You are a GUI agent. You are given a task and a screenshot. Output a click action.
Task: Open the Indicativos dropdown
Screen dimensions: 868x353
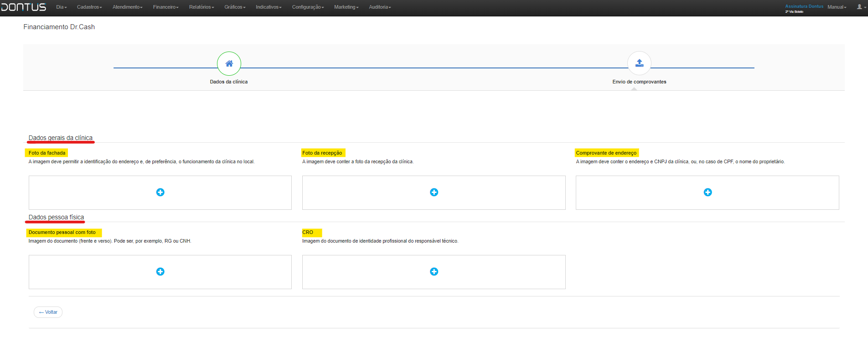click(269, 7)
